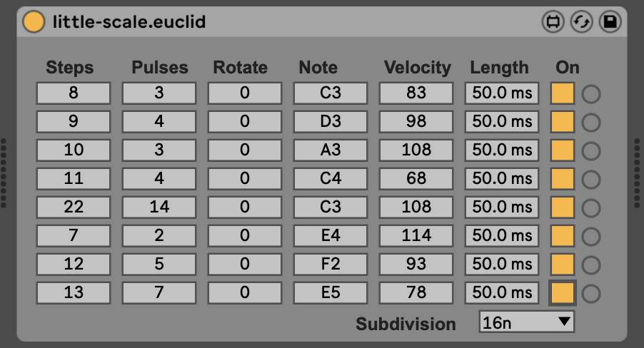The width and height of the screenshot is (644, 348).
Task: Click the Length field in the E5 row
Action: point(502,293)
